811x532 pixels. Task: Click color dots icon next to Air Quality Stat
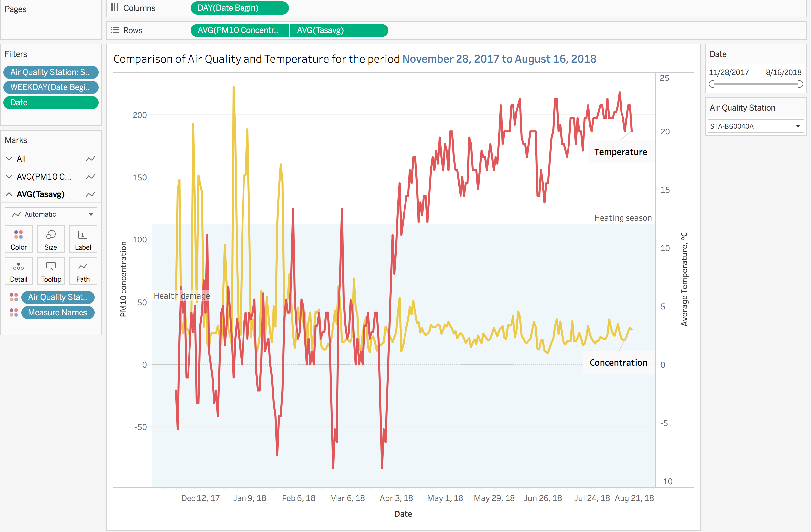[x=14, y=297]
